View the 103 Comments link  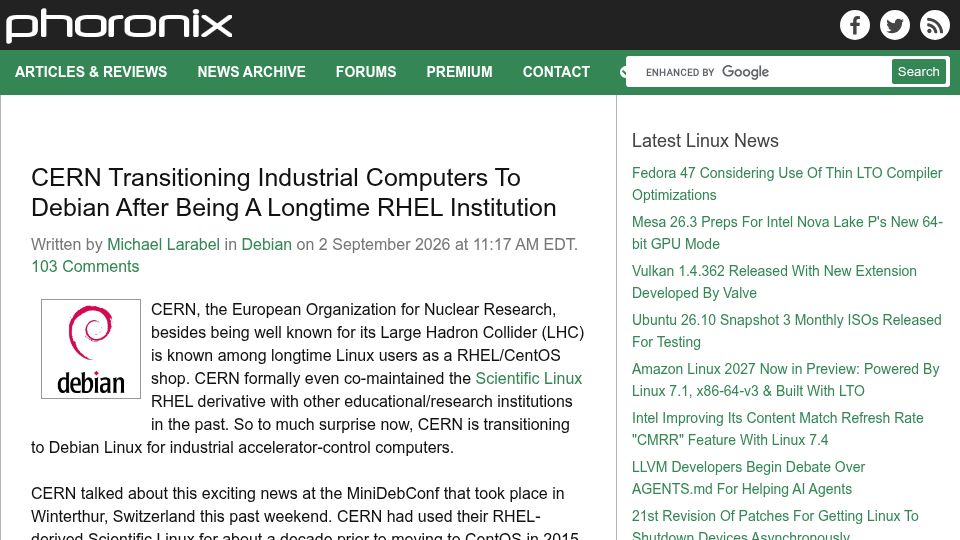[x=85, y=266]
